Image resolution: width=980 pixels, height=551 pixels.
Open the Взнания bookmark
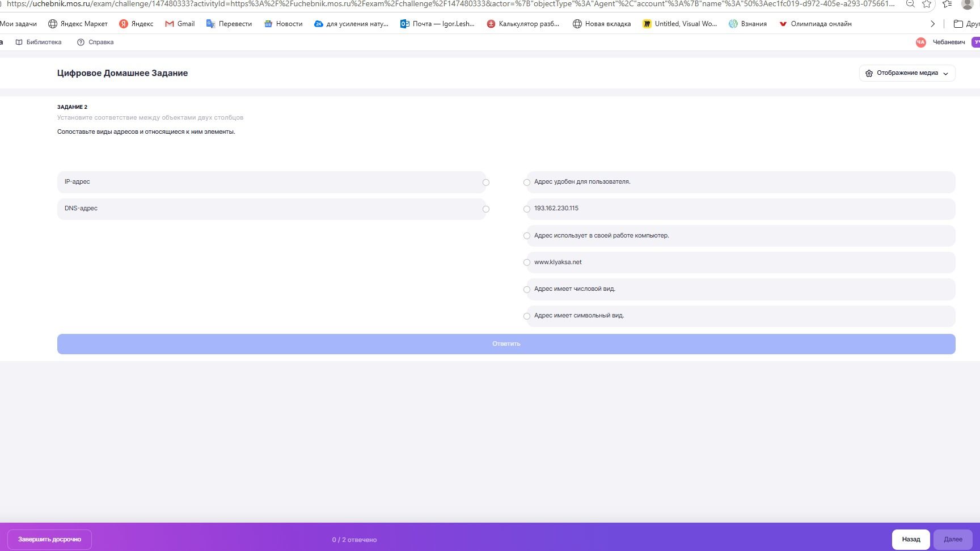(x=747, y=24)
